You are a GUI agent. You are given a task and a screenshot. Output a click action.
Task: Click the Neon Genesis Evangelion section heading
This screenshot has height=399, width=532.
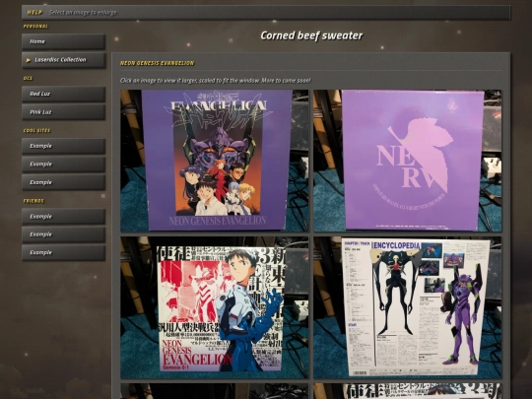click(x=157, y=63)
